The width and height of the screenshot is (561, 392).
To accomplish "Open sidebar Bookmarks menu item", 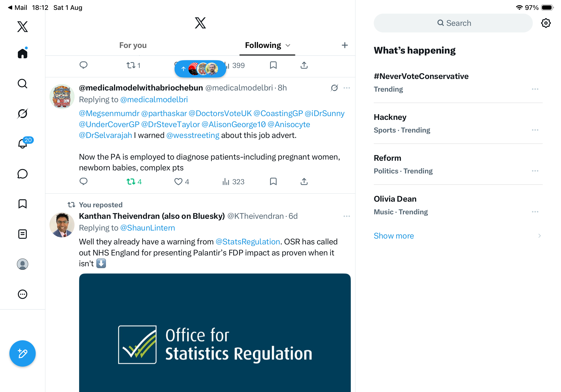I will pyautogui.click(x=23, y=204).
